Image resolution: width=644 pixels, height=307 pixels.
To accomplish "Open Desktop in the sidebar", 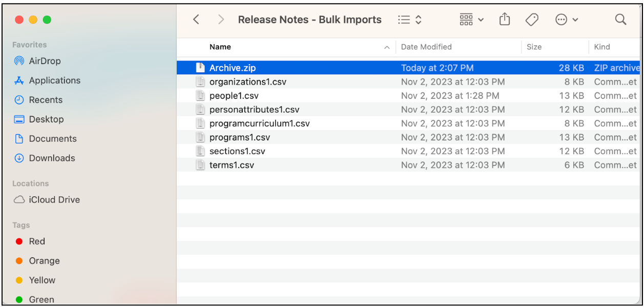I will coord(46,119).
